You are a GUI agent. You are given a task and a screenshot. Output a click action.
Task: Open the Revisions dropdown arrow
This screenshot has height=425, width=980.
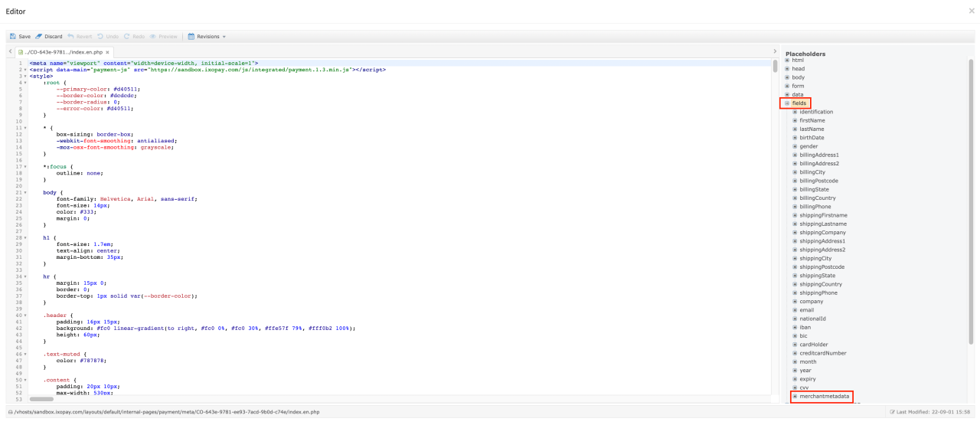(224, 36)
